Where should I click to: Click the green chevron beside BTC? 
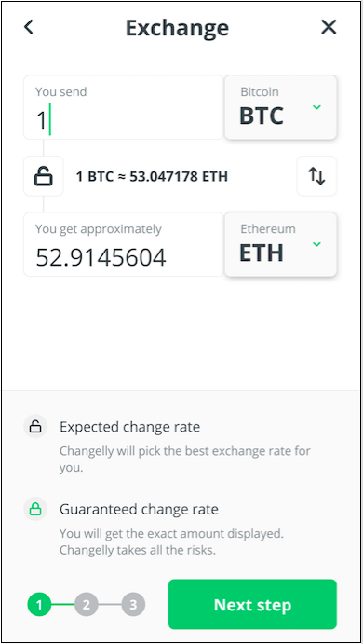pos(316,107)
